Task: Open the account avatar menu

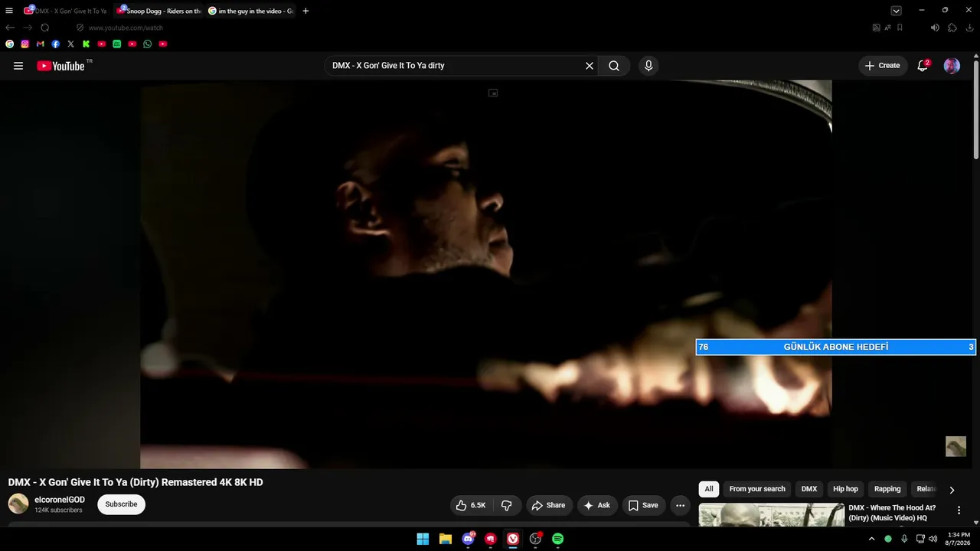Action: (x=952, y=66)
